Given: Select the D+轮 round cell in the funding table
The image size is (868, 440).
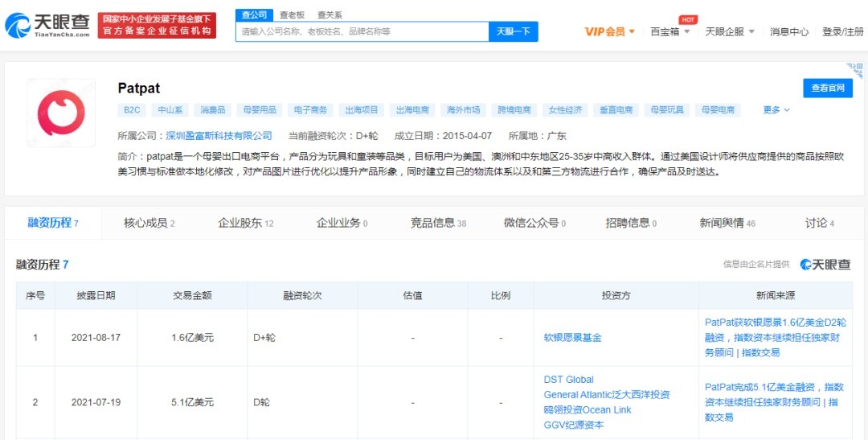Looking at the screenshot, I should [302, 338].
